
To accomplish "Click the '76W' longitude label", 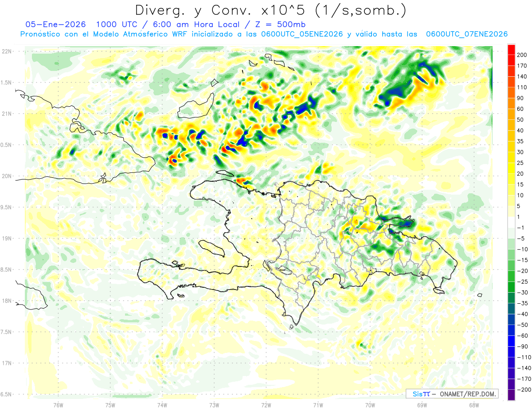I will [58, 405].
